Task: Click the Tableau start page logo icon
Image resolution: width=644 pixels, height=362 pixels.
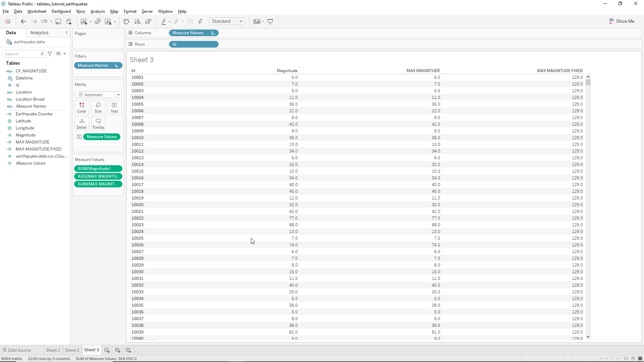Action: pyautogui.click(x=8, y=21)
